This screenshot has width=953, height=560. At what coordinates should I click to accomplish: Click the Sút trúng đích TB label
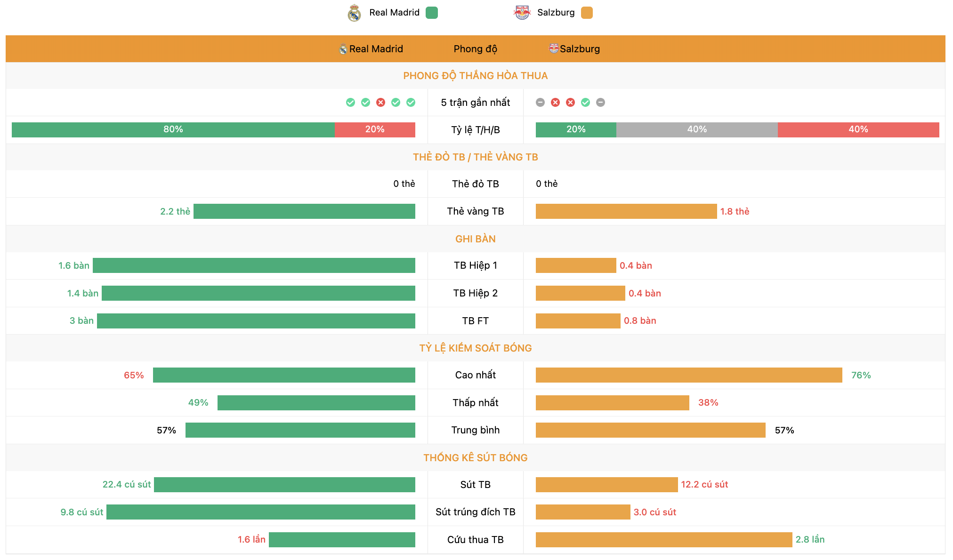(x=475, y=512)
